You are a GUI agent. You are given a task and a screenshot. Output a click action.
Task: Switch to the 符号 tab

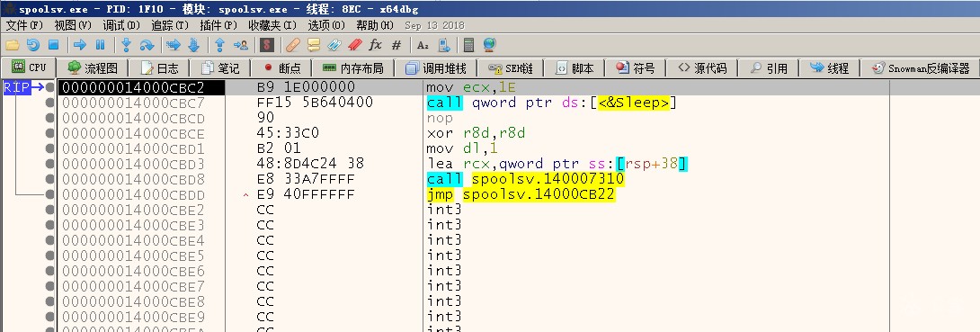[x=636, y=68]
